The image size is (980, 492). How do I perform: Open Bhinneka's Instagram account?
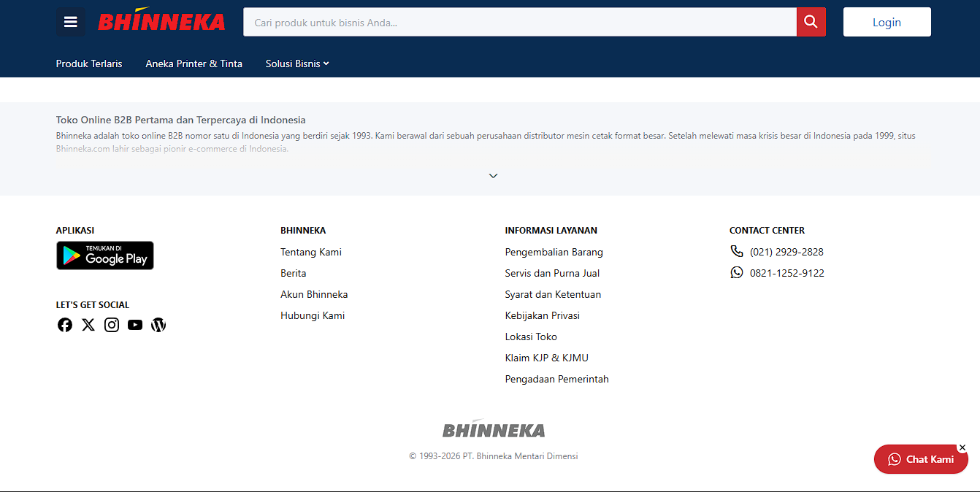[111, 324]
